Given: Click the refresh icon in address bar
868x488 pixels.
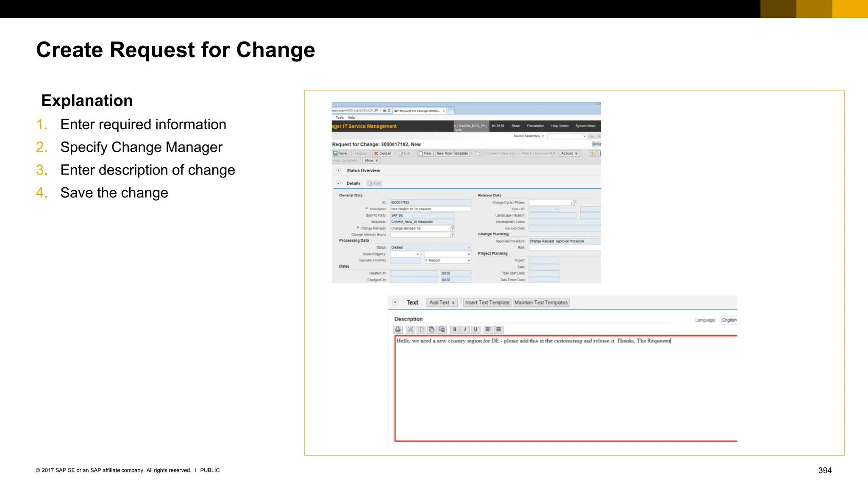Looking at the screenshot, I should (x=389, y=111).
